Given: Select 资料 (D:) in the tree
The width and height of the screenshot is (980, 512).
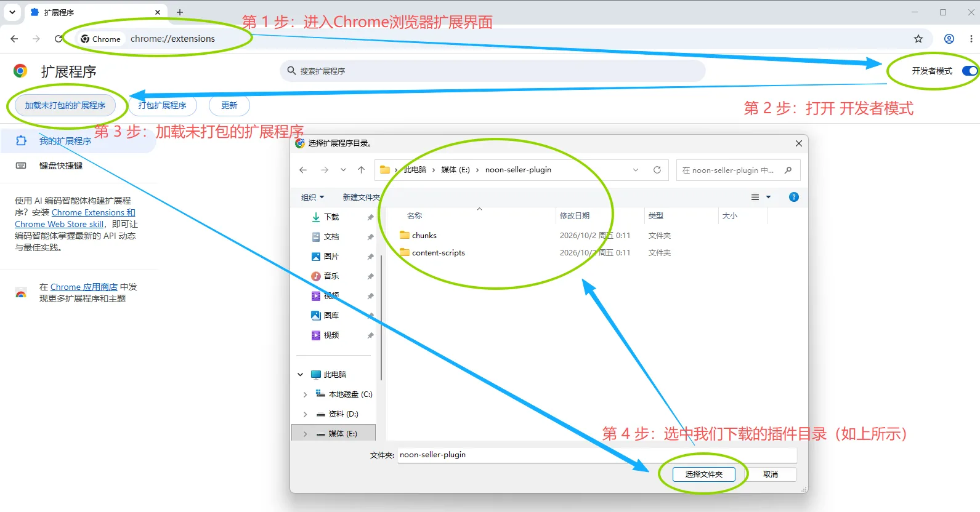Looking at the screenshot, I should [x=343, y=414].
